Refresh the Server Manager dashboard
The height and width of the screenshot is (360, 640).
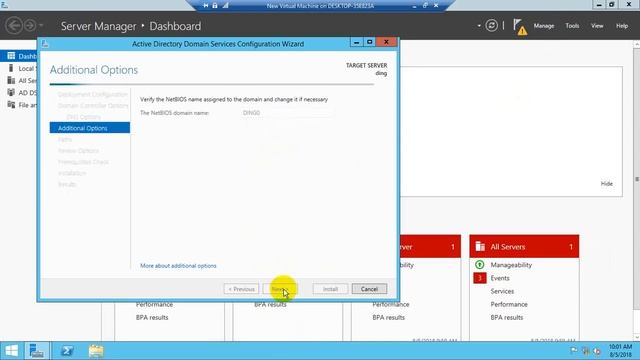pyautogui.click(x=491, y=26)
